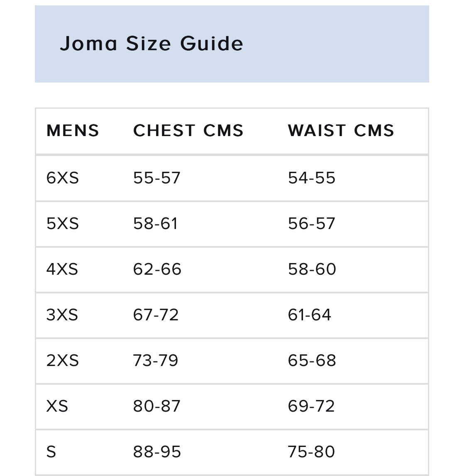Select chest value 62-66
Image resolution: width=462 pixels, height=476 pixels.
point(157,269)
